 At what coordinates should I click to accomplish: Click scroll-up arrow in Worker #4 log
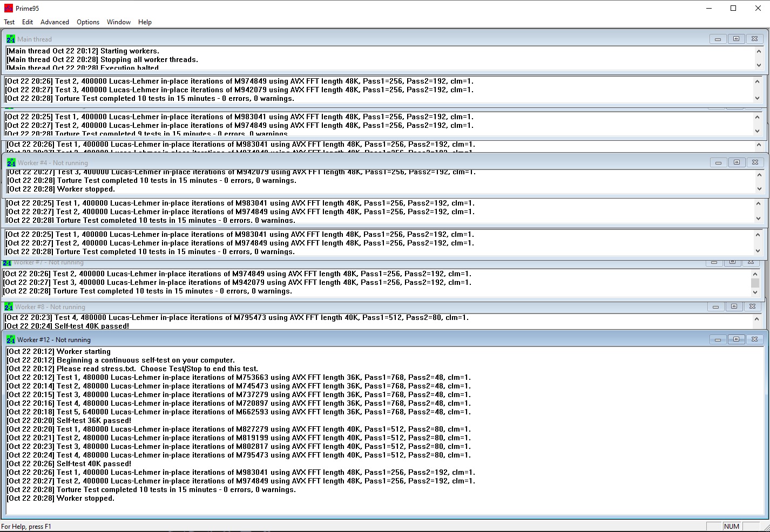click(x=759, y=175)
